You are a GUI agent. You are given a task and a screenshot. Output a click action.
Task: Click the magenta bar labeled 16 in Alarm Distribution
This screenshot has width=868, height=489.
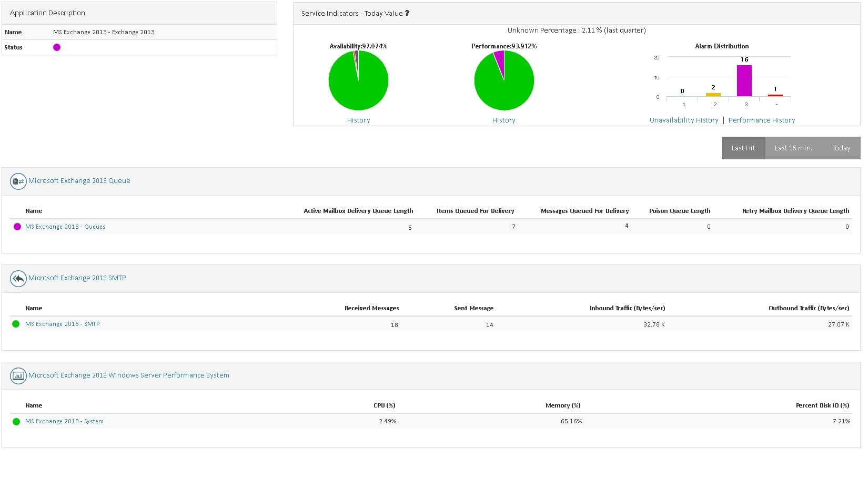pyautogui.click(x=744, y=81)
